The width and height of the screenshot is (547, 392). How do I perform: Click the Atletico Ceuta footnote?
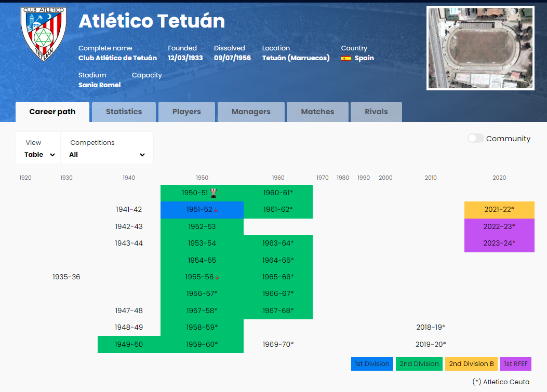coord(501,382)
